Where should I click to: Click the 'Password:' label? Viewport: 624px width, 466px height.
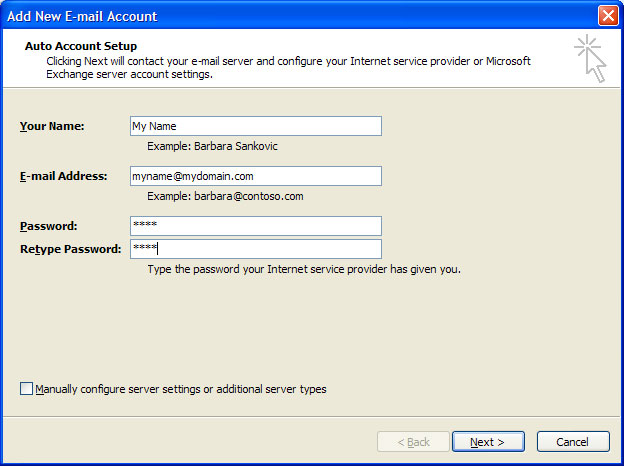click(x=49, y=226)
